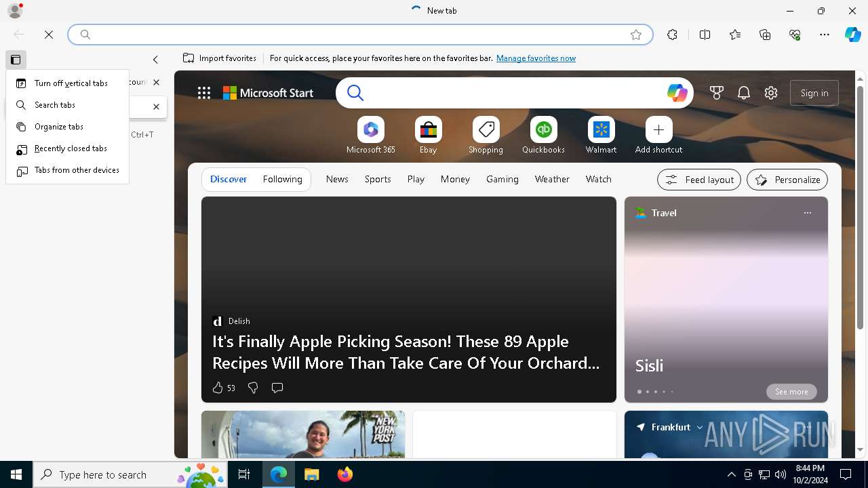Viewport: 868px width, 488px height.
Task: Click the taskbar search box
Action: click(x=131, y=474)
